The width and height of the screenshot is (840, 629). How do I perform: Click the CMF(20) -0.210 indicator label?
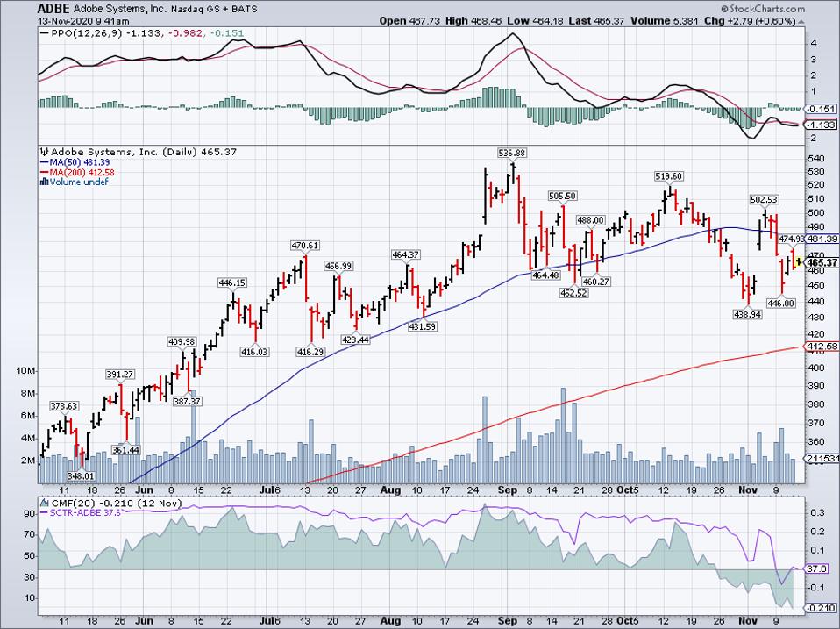click(117, 504)
